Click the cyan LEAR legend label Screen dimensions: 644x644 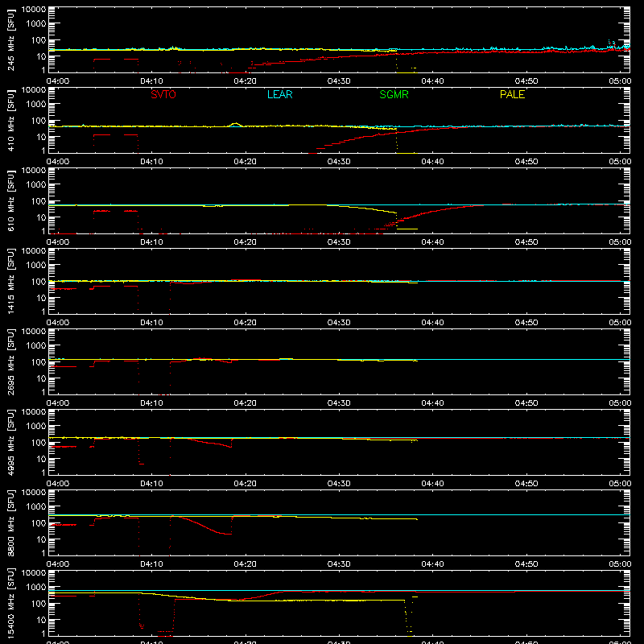(x=279, y=94)
